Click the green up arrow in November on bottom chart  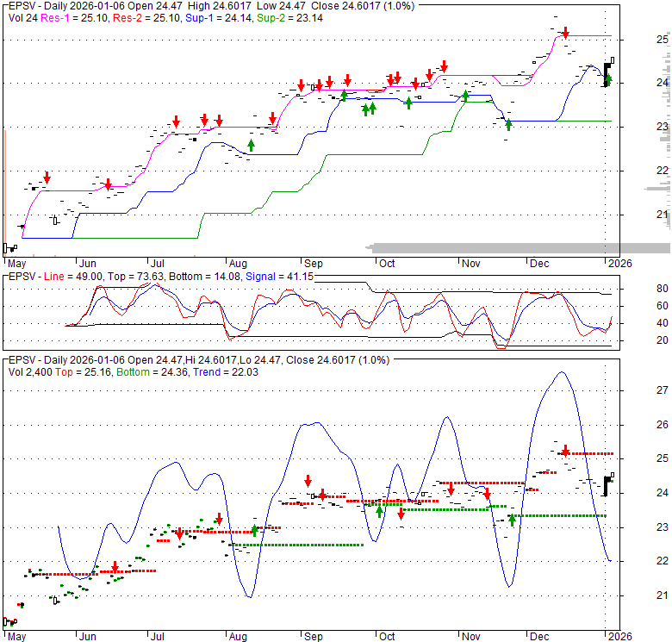coord(512,519)
